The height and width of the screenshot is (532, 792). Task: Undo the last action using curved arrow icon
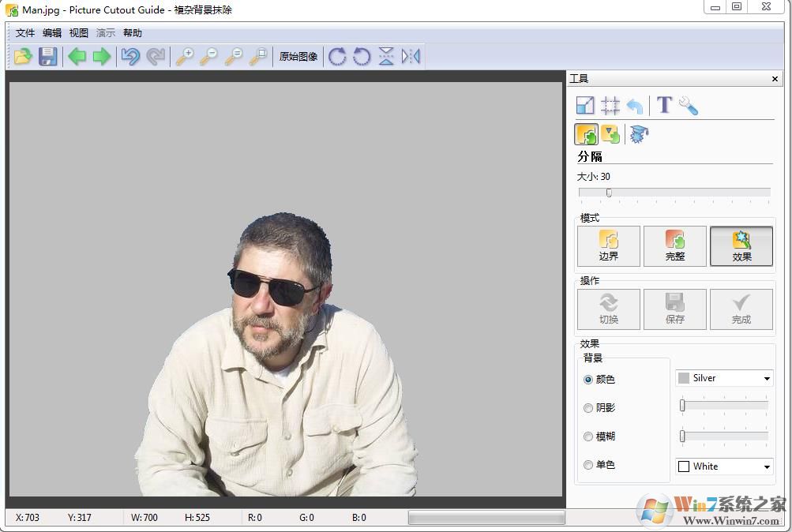(x=130, y=56)
